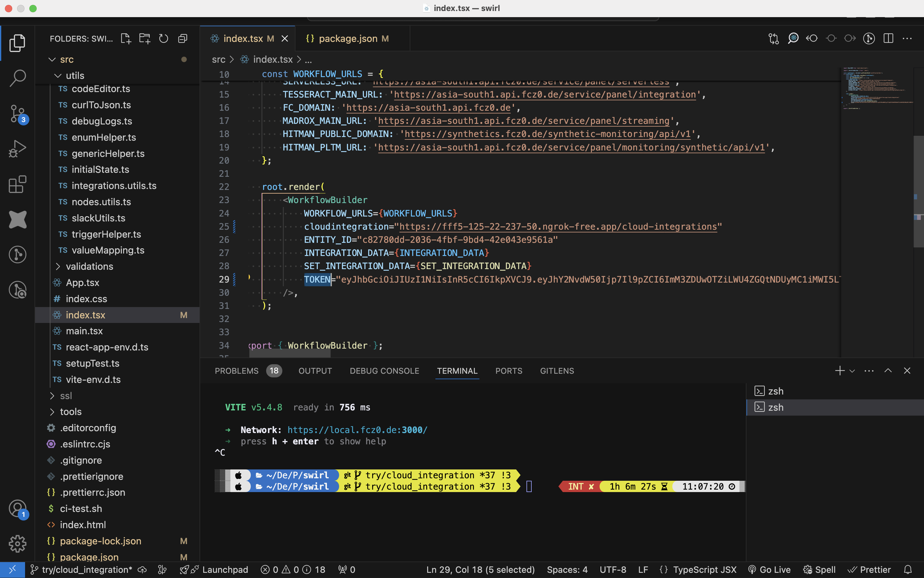Open the GitLens Inspect sidebar icon
This screenshot has width=924, height=578.
click(17, 289)
